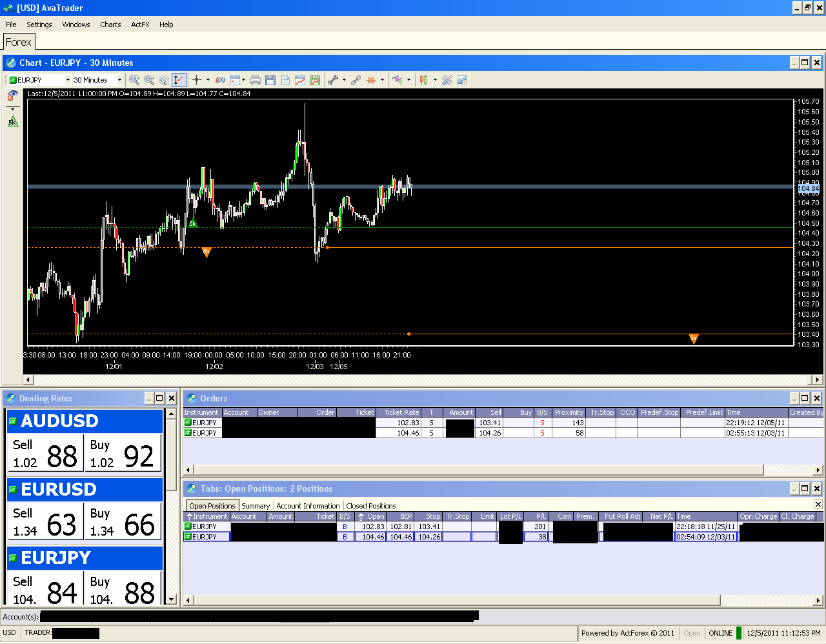Expand small arrow under eye icon
The height and width of the screenshot is (644, 826).
(12, 109)
